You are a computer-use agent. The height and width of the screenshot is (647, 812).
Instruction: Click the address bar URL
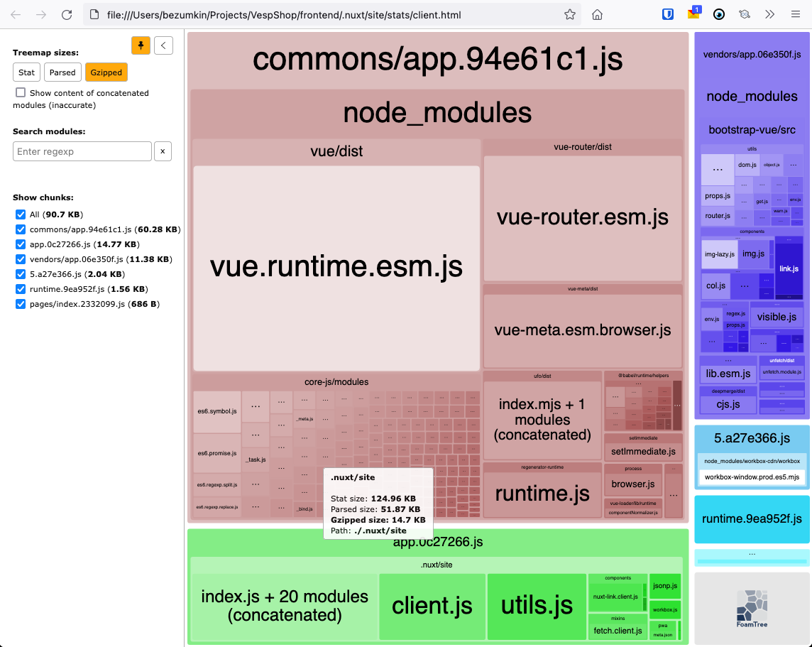[284, 15]
